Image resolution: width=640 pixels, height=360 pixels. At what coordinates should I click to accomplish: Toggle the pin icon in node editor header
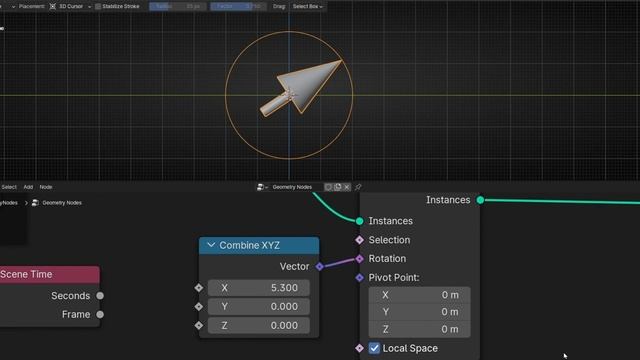[358, 187]
